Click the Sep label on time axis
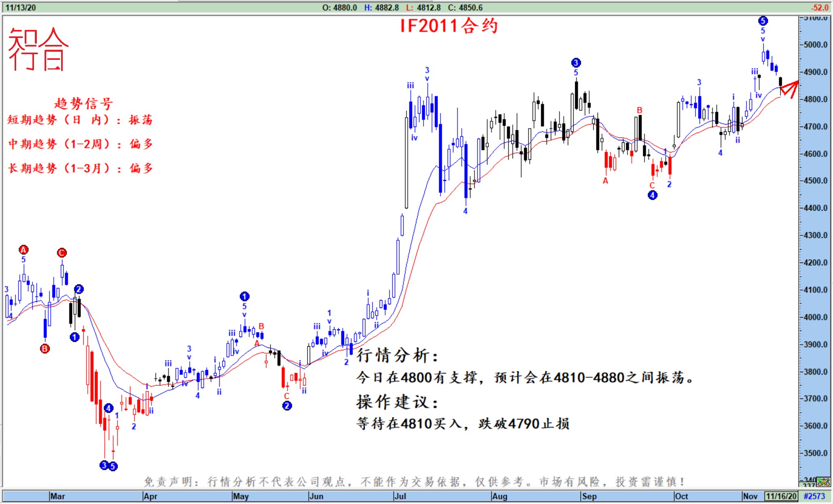Screen dimensions: 833x504 pos(589,496)
